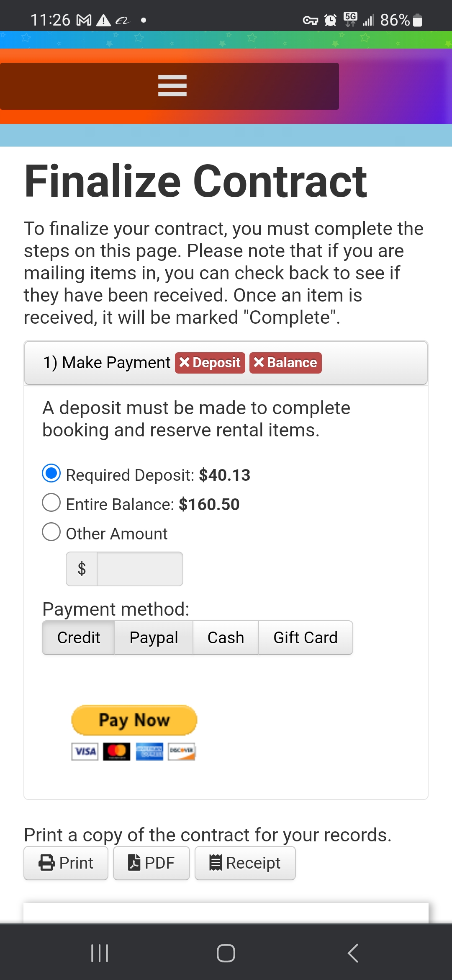
Task: Choose Cash as payment method
Action: coord(226,637)
